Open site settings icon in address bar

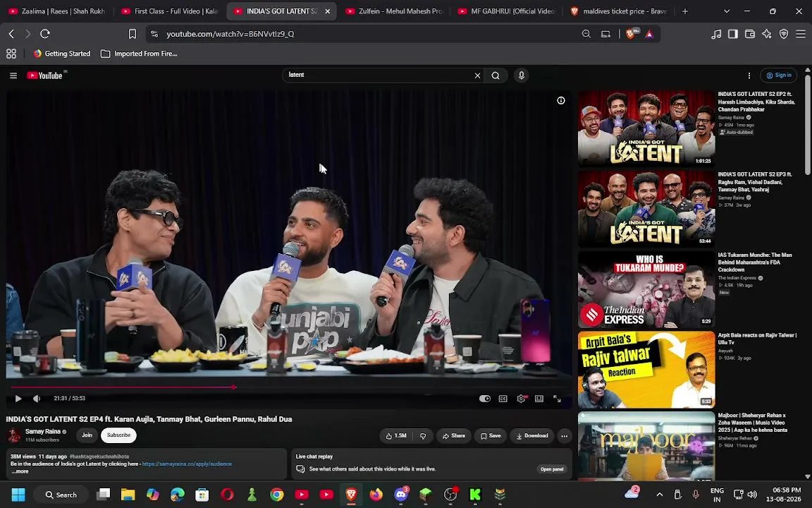pos(154,34)
